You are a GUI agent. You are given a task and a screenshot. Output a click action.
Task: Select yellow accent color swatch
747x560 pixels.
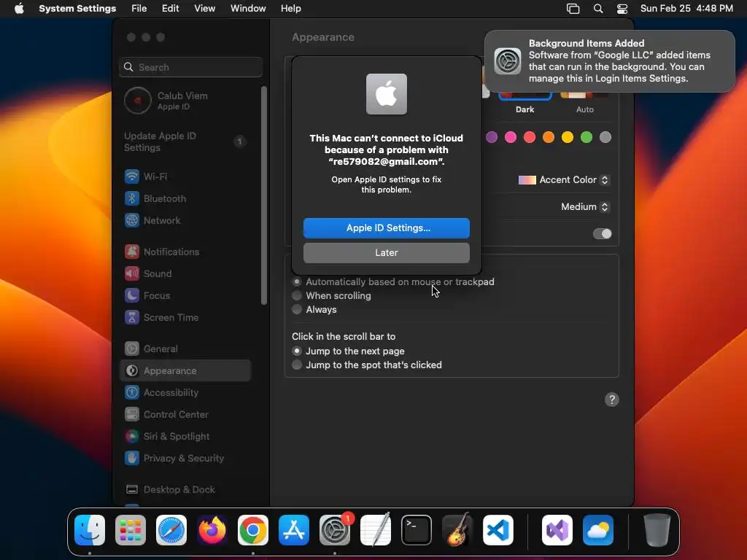568,138
